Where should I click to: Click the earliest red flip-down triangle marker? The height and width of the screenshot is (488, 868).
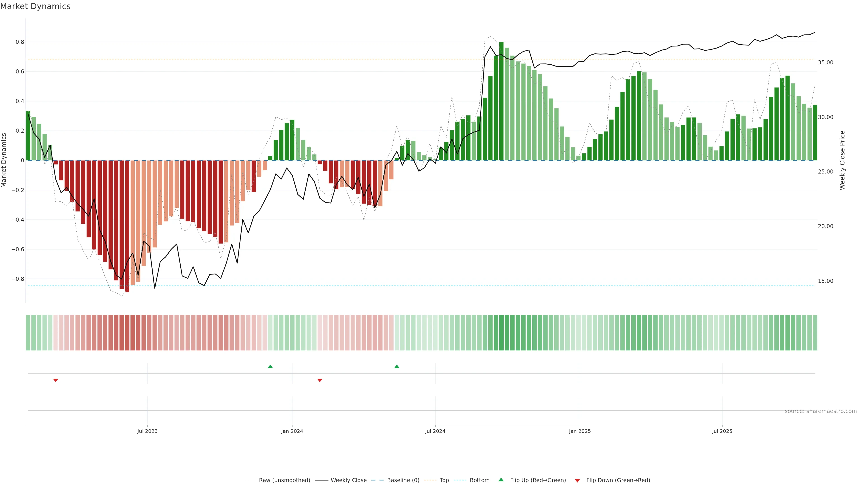pyautogui.click(x=56, y=380)
